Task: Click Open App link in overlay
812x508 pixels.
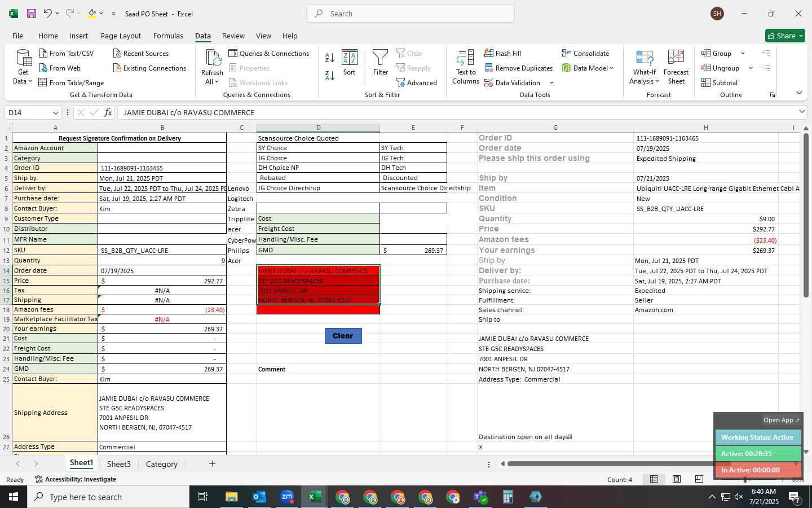Action: (x=782, y=420)
